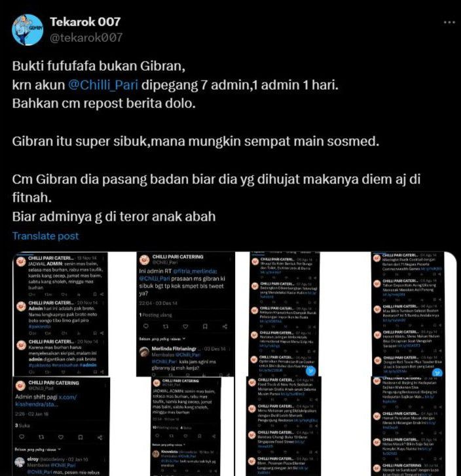Open the @Chilli_Pari mention link
The width and height of the screenshot is (461, 476).
click(x=103, y=84)
